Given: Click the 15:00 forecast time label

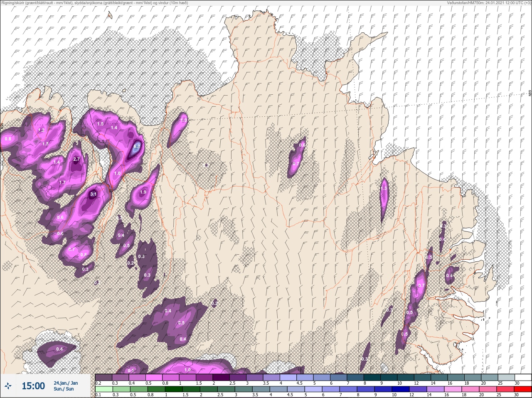Looking at the screenshot, I should [x=33, y=386].
